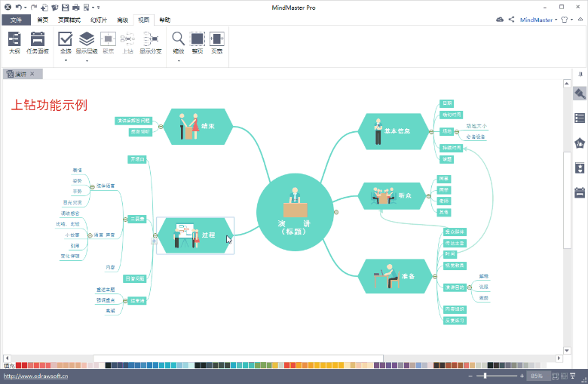Switch to the 高级 ribbon tab

(x=123, y=20)
